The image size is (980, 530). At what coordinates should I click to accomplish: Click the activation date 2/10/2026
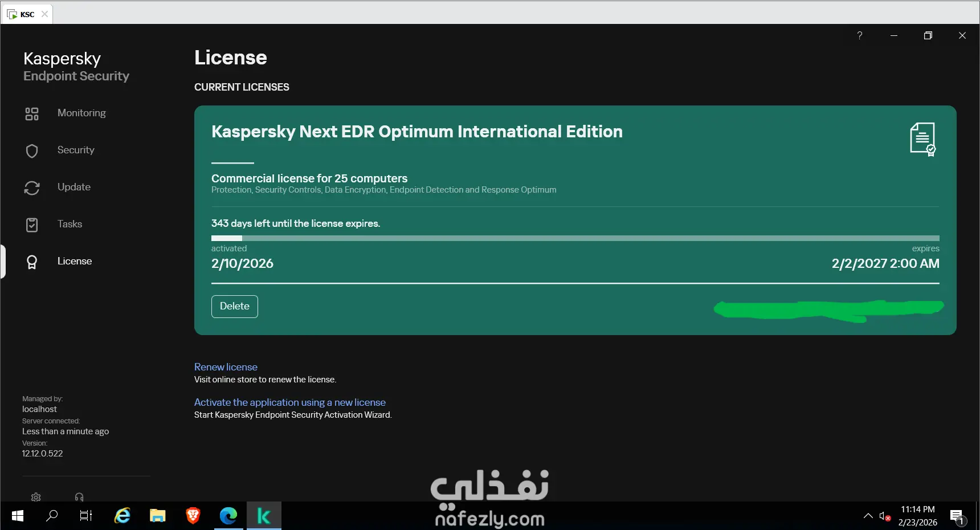[242, 263]
